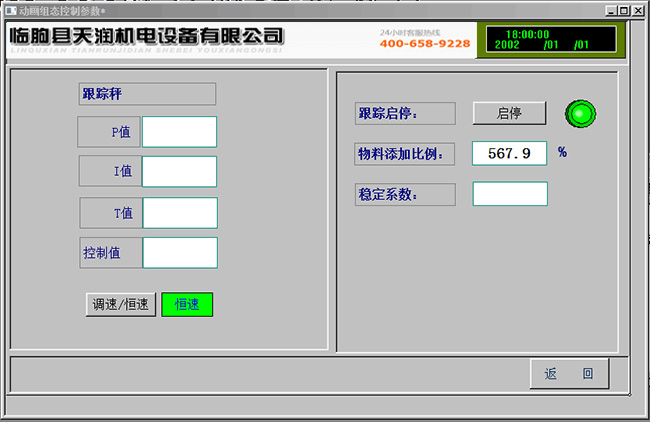650x422 pixels.
Task: Select the P值 input field
Action: pos(179,132)
